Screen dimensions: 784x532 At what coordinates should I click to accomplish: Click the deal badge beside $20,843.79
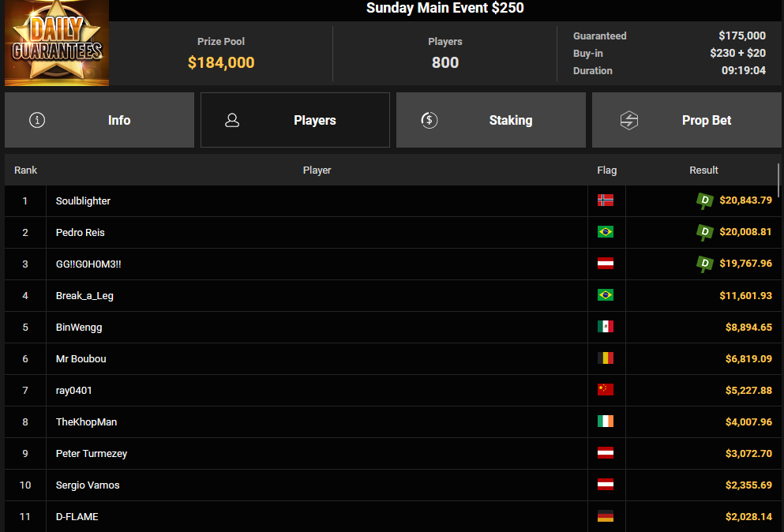[x=704, y=201]
